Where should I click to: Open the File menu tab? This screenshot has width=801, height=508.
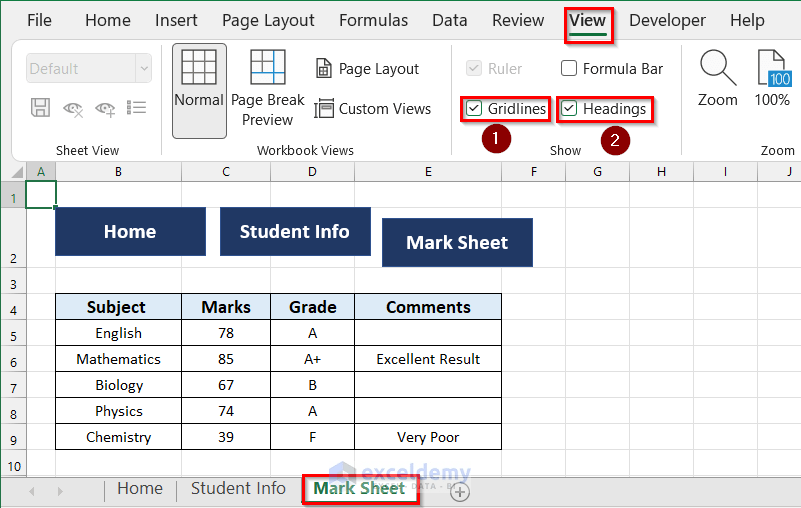pos(39,20)
